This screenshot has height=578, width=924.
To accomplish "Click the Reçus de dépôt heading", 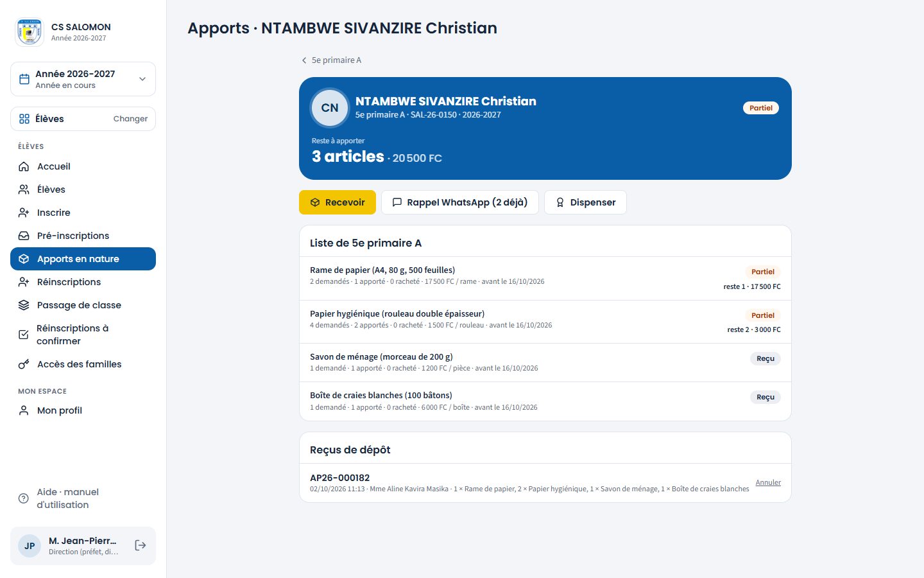I will pyautogui.click(x=350, y=450).
